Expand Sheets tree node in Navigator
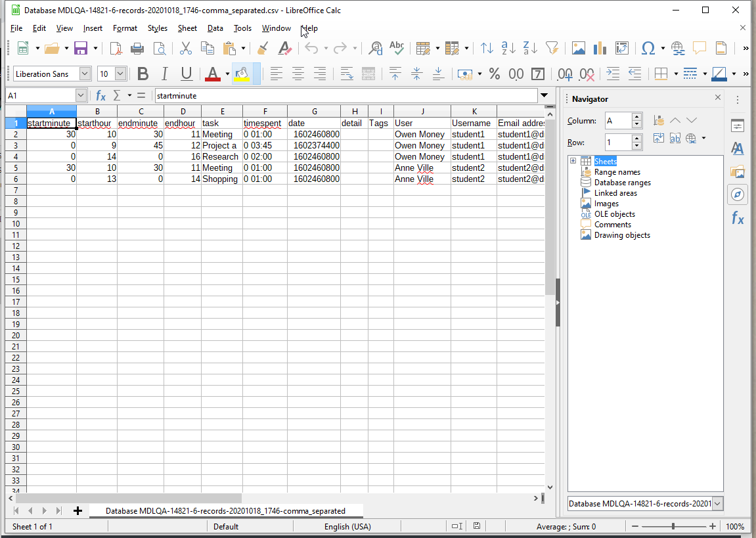Viewport: 756px width, 538px height. pyautogui.click(x=573, y=161)
